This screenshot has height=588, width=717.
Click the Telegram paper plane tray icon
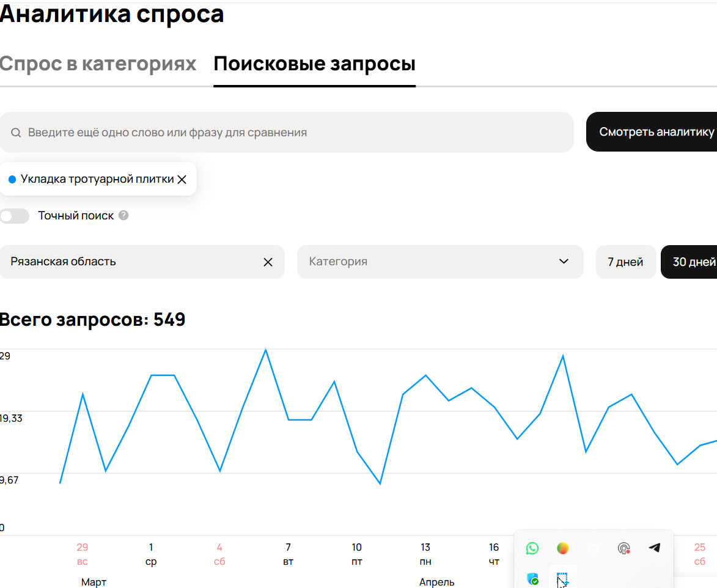point(654,548)
